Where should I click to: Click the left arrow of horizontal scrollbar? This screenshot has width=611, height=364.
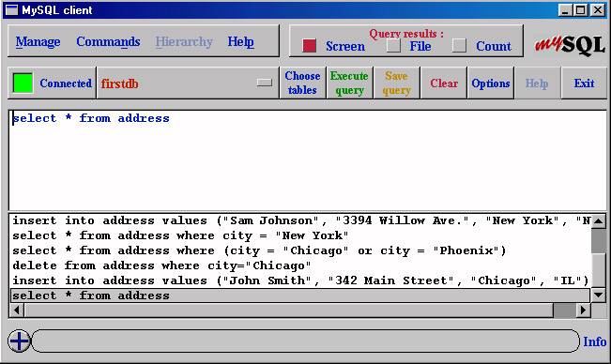[17, 311]
